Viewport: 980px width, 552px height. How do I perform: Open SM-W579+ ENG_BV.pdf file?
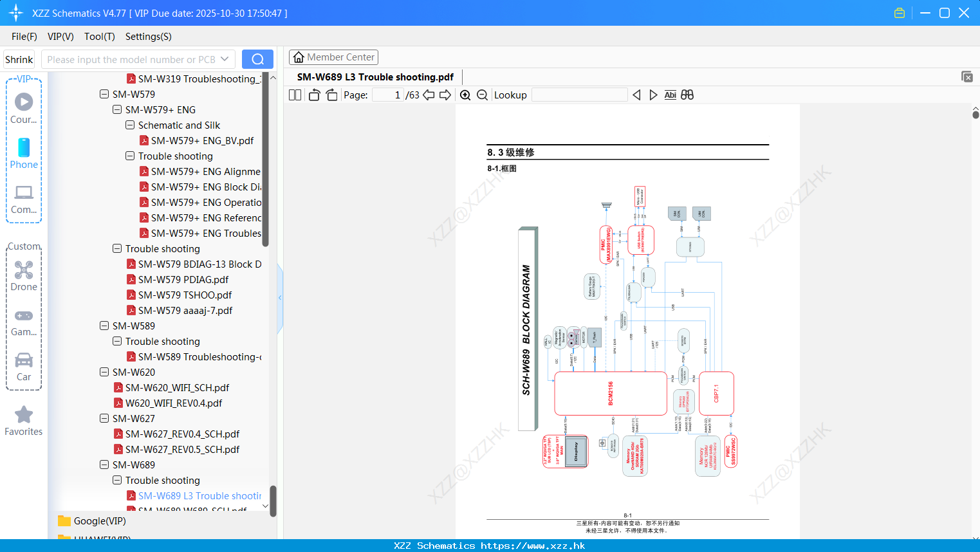click(196, 141)
